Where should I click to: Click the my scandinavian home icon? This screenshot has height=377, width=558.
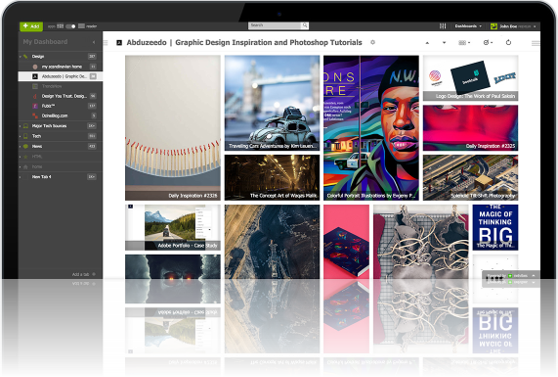coord(35,66)
